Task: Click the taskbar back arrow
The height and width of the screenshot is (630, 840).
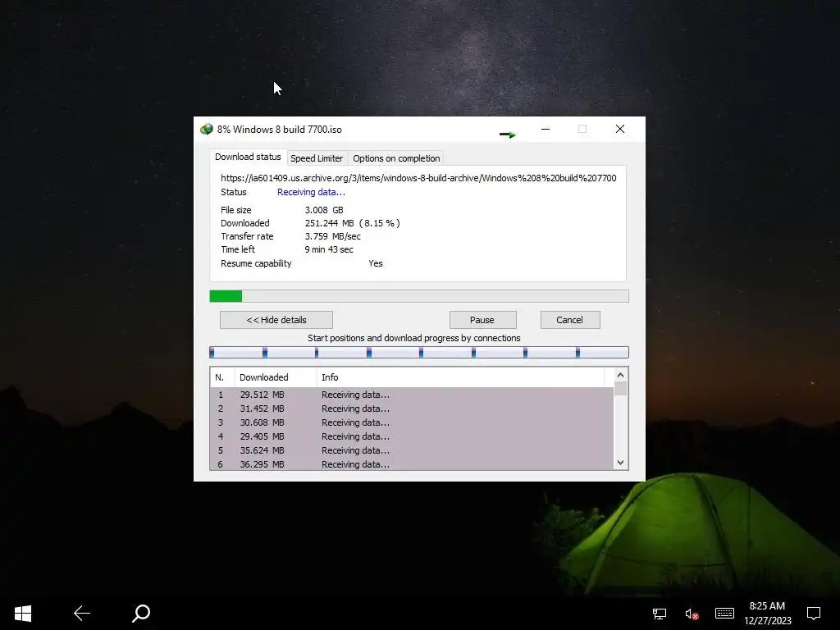Action: (82, 614)
